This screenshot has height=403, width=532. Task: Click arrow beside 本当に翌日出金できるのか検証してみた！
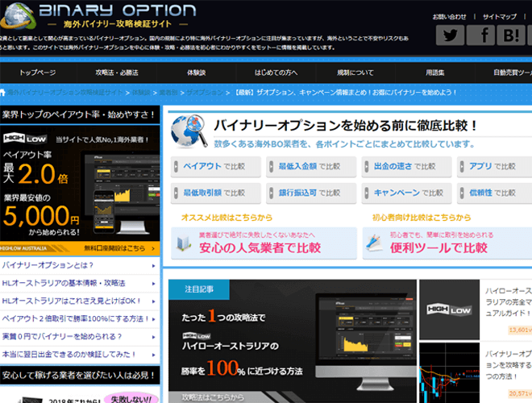[x=154, y=355]
